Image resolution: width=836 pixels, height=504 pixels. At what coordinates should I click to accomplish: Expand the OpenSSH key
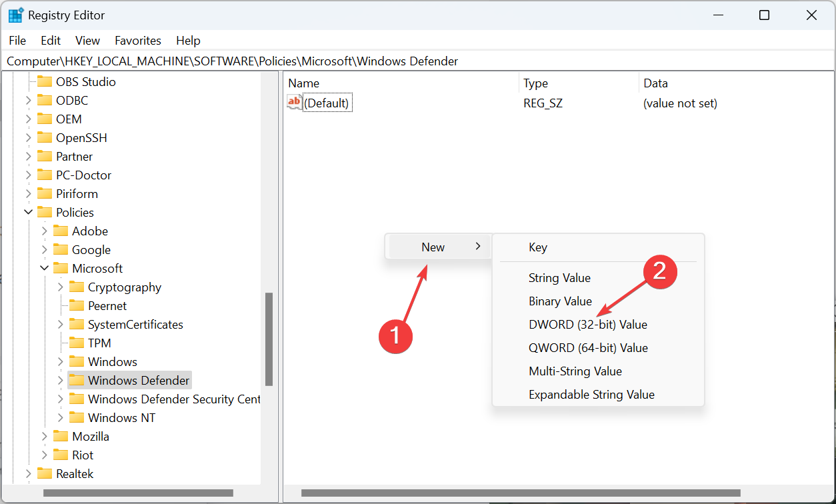29,138
